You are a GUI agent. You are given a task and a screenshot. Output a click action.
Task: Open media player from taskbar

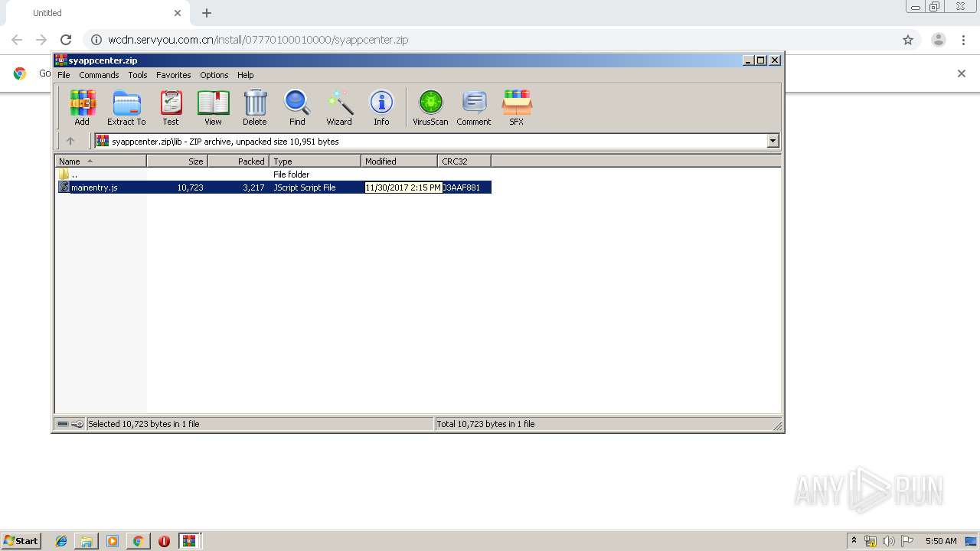[113, 541]
